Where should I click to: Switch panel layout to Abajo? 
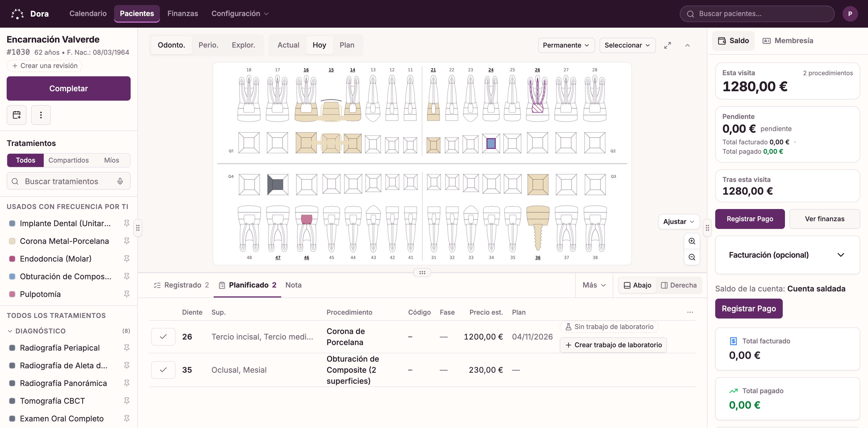[x=637, y=285]
